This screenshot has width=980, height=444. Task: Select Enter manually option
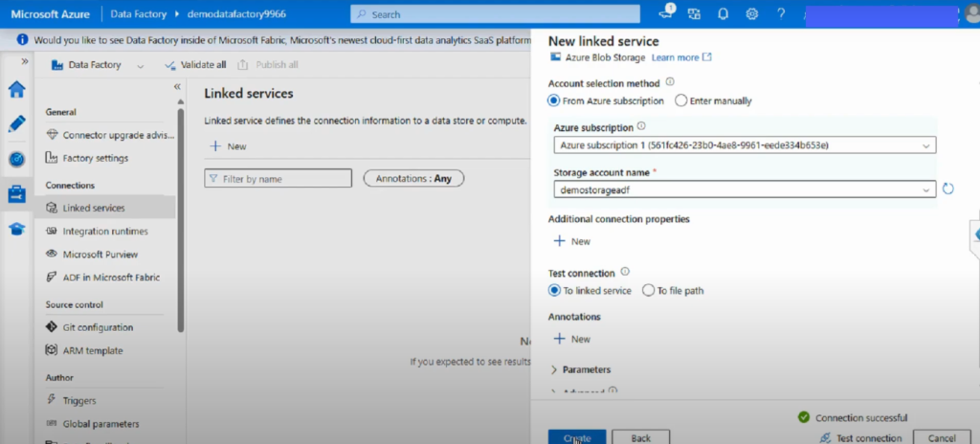click(x=713, y=100)
